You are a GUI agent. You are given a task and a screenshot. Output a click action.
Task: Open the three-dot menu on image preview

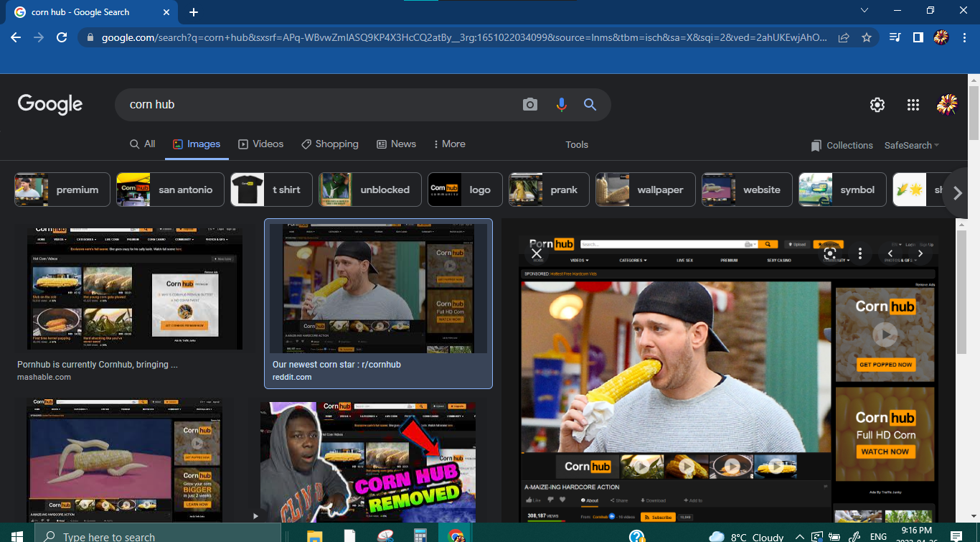point(860,253)
